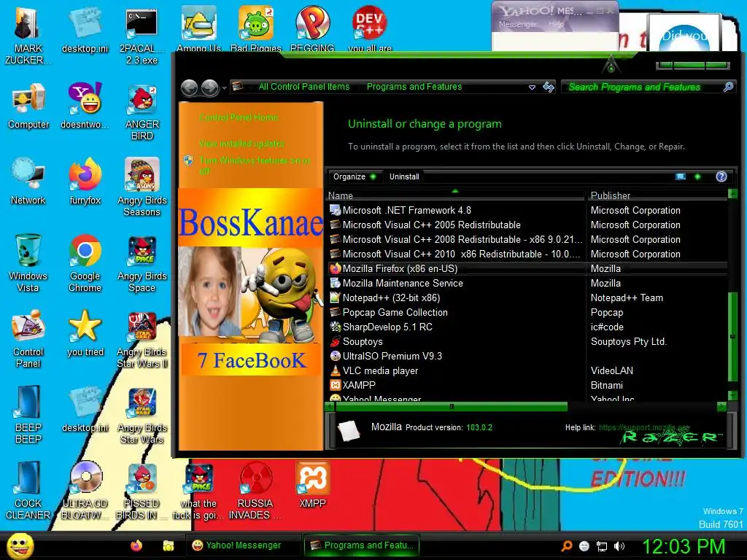The height and width of the screenshot is (560, 747).
Task: Open the Windows Vista recycle bin icon
Action: [28, 262]
